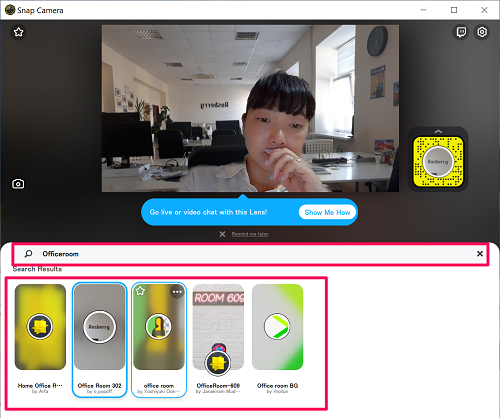
Task: Dismiss the tip with X icon
Action: coord(222,234)
